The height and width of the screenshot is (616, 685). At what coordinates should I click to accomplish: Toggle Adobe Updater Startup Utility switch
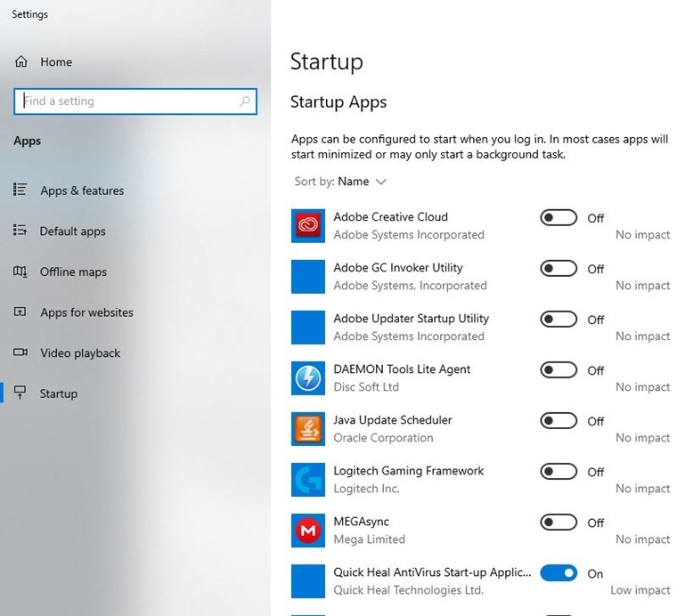coord(559,320)
